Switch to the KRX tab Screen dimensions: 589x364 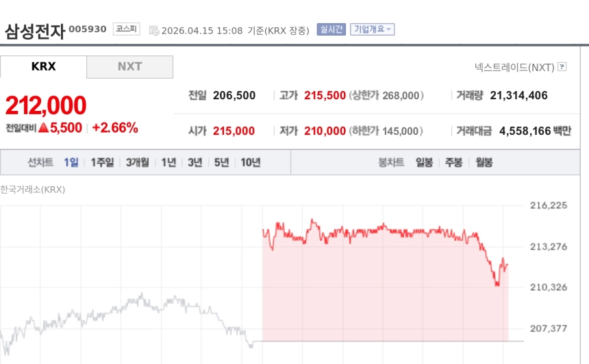(x=44, y=67)
